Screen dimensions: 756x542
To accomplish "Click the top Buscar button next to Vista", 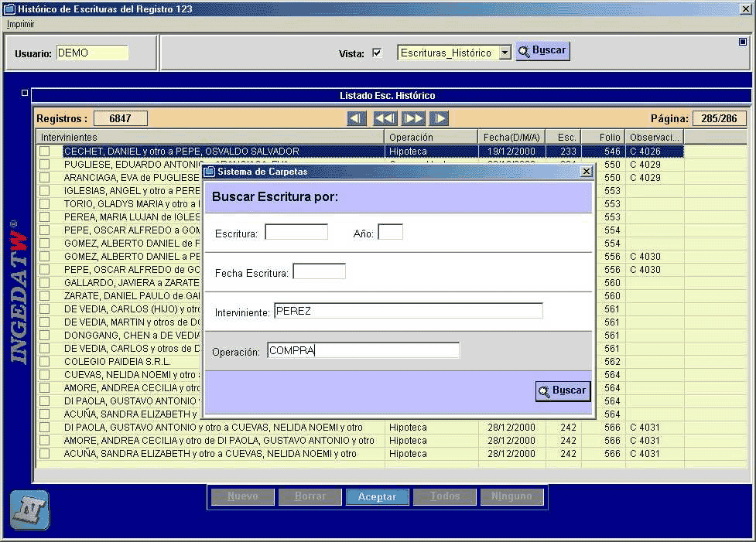I will pos(543,50).
